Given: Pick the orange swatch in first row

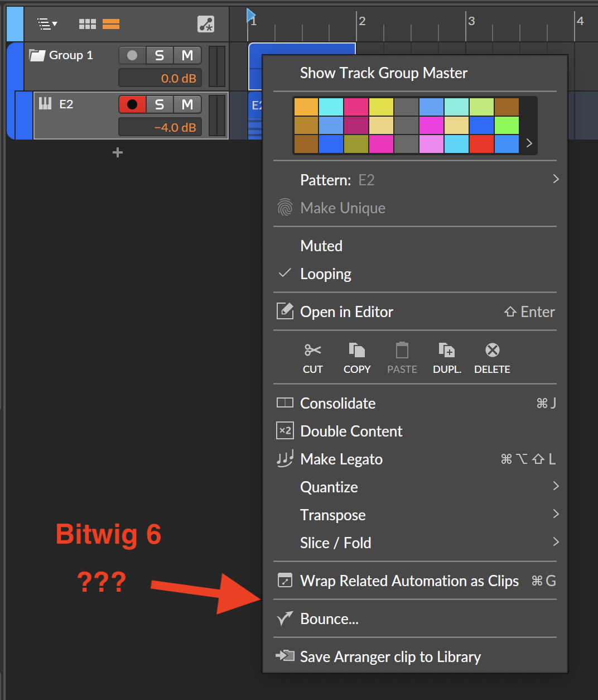Looking at the screenshot, I should coord(306,107).
